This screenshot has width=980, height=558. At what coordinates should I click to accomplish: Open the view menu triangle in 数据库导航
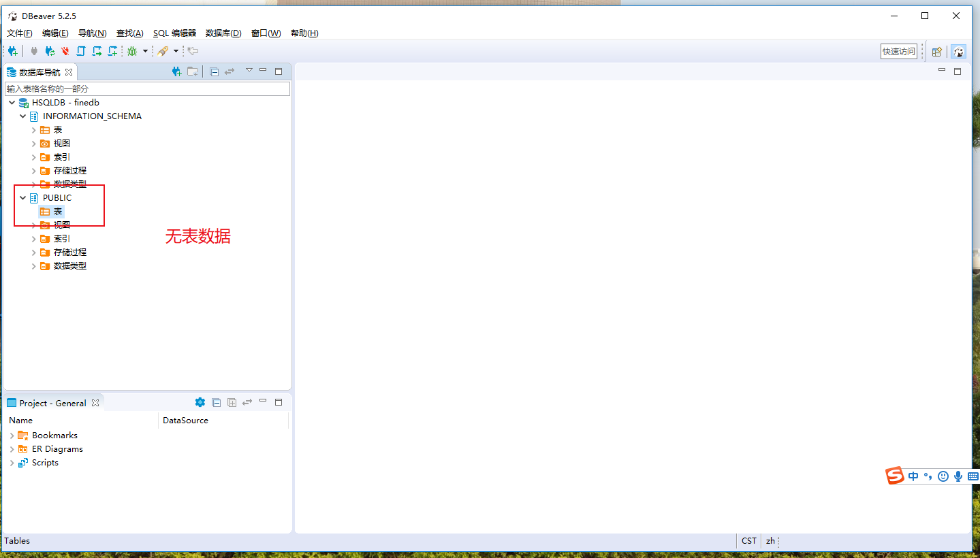pos(249,70)
